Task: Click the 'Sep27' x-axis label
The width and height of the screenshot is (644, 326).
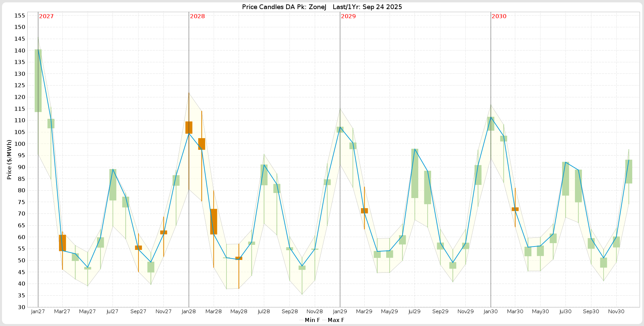Action: [138, 312]
